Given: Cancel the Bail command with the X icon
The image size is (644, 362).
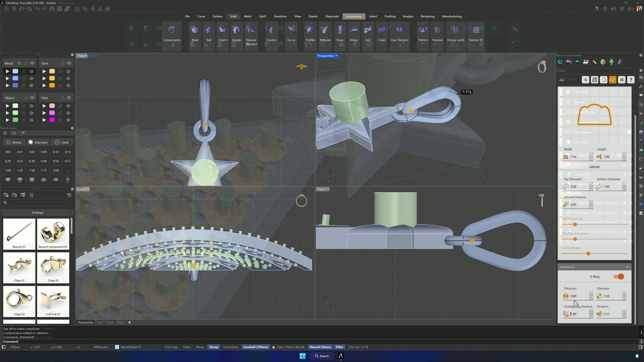Looking at the screenshot, I should coord(622,80).
